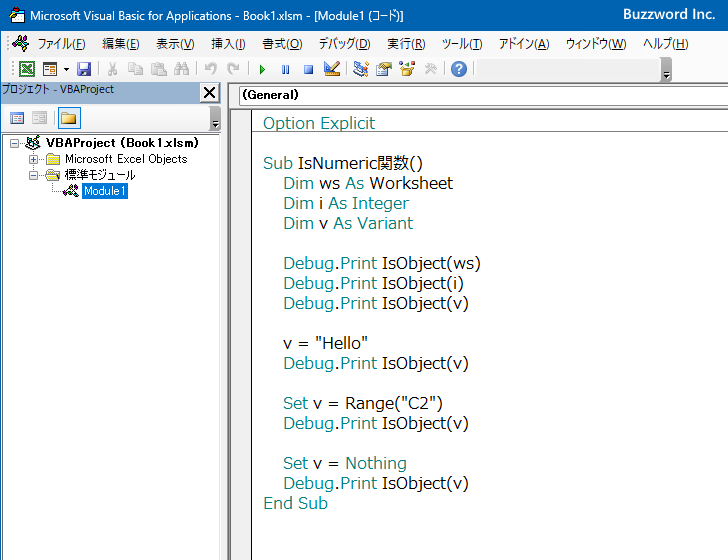Open the 挿入(I) menu
Screen dimensions: 728x560
[228, 44]
